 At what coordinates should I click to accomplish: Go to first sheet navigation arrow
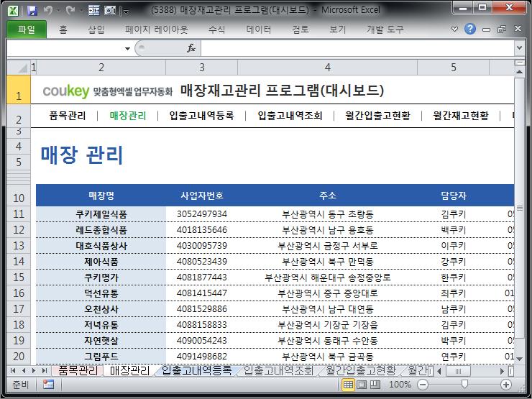click(x=13, y=371)
